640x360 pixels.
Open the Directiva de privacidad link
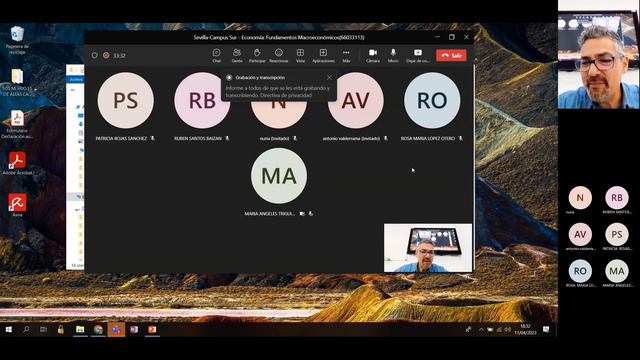pos(286,95)
